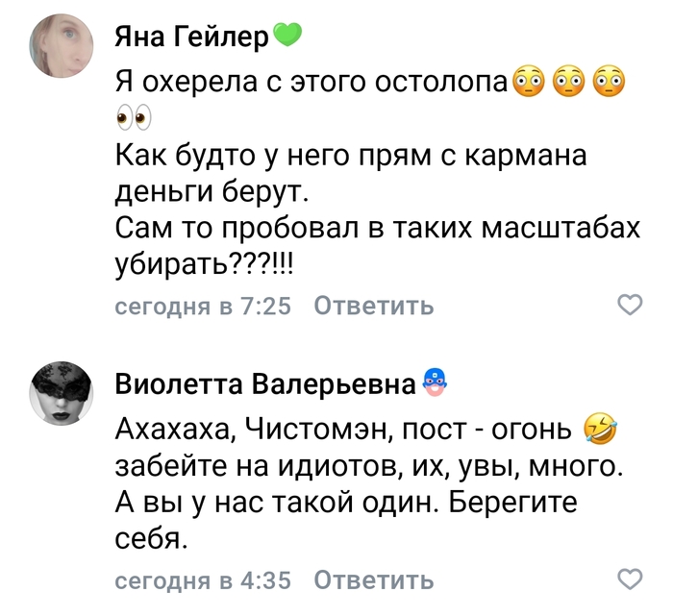The image size is (673, 616).
Task: Reply to Яна Гейлер's comment via 'Ответить'
Action: tap(374, 307)
